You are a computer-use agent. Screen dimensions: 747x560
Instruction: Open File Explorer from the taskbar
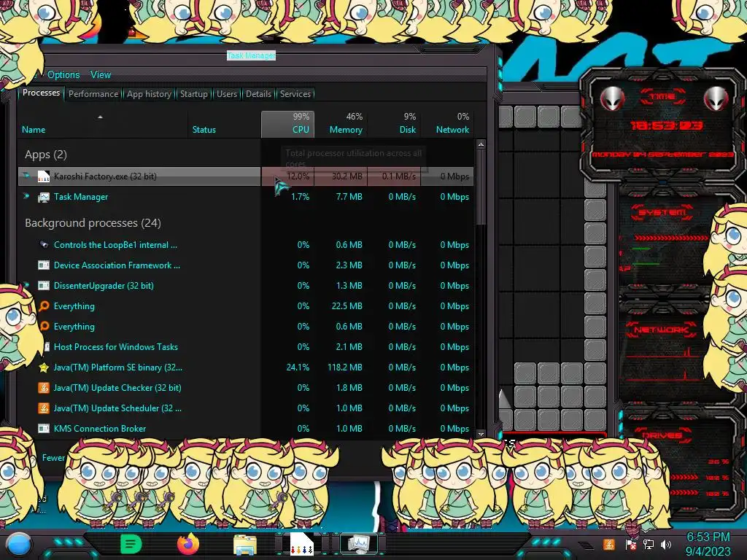pos(245,545)
